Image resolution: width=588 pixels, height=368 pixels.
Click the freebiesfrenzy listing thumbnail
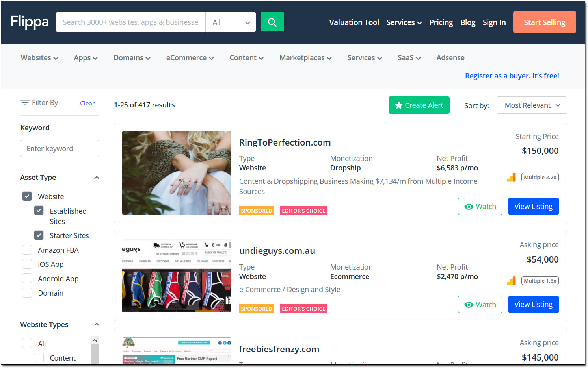(x=177, y=351)
